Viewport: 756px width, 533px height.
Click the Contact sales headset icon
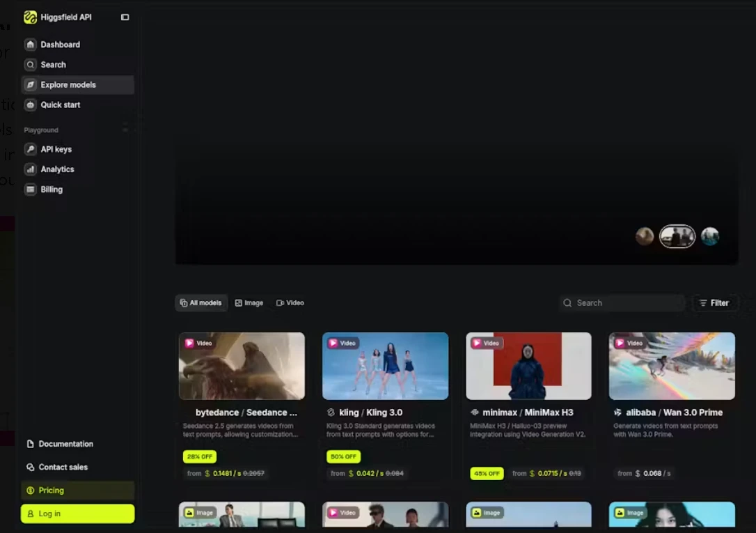tap(31, 467)
